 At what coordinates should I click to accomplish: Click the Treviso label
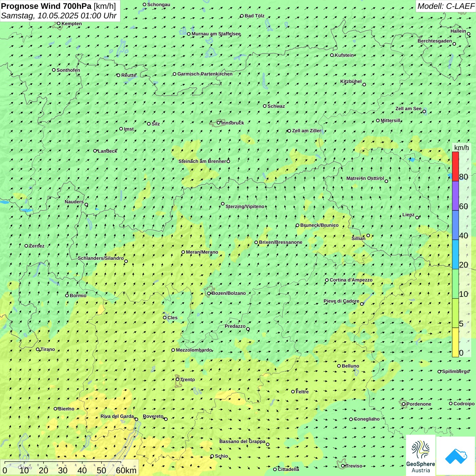[354, 466]
